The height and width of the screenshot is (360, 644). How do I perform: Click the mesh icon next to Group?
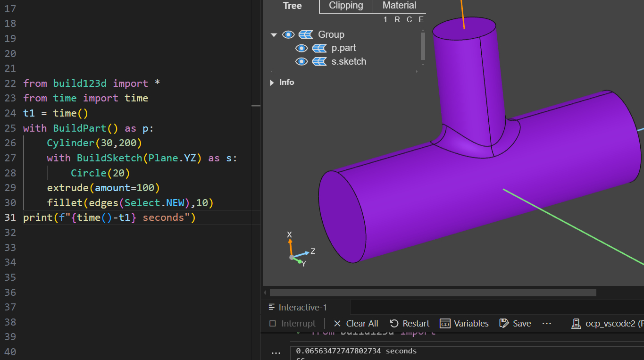[x=306, y=34]
